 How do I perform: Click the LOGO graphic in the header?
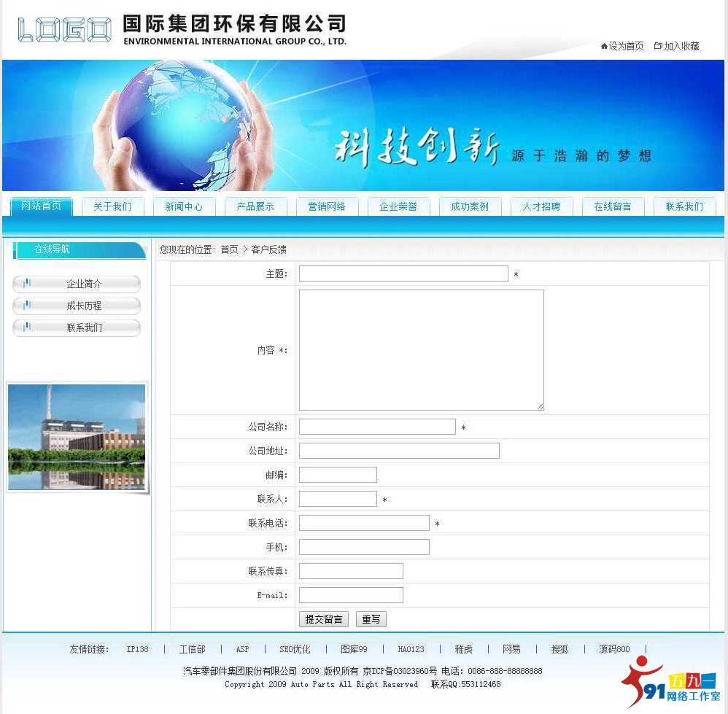tap(63, 26)
